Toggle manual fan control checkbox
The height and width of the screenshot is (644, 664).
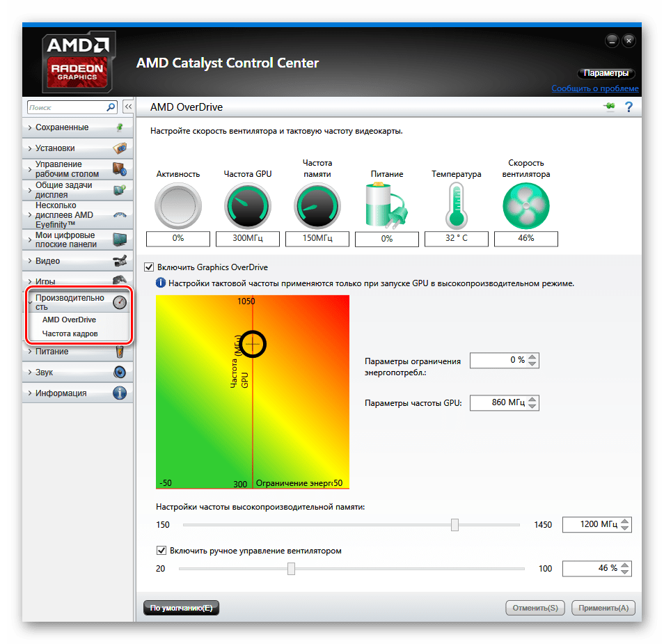(161, 551)
